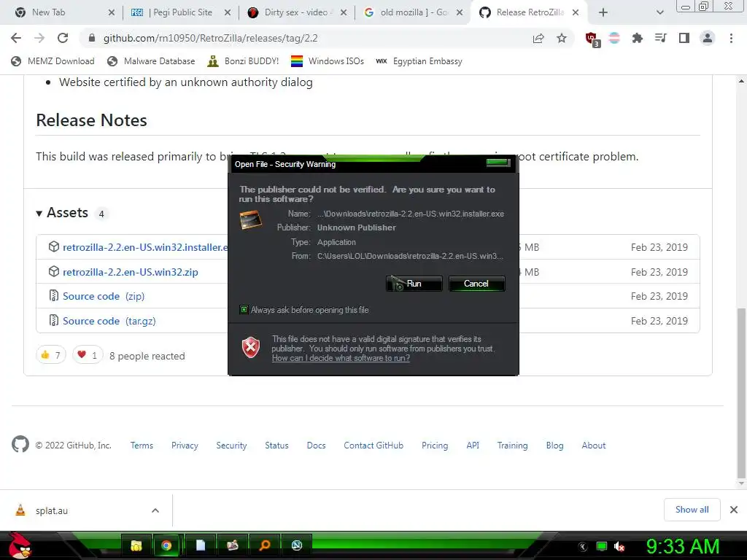Open the Malware Database bookmark

tap(152, 61)
